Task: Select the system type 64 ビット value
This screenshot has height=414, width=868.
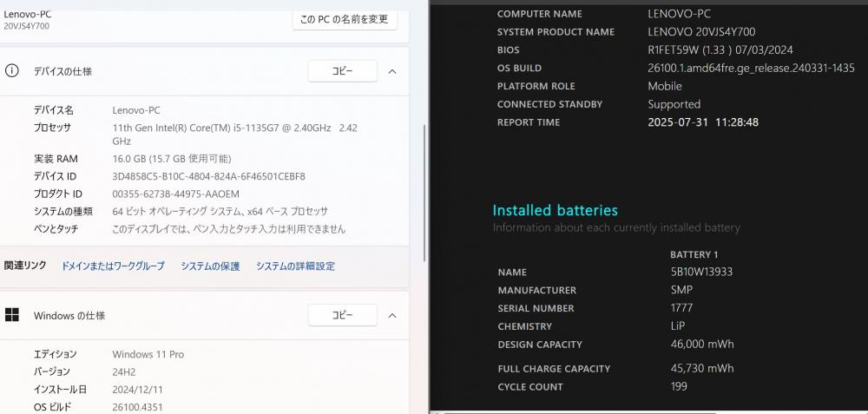Action: (x=220, y=212)
